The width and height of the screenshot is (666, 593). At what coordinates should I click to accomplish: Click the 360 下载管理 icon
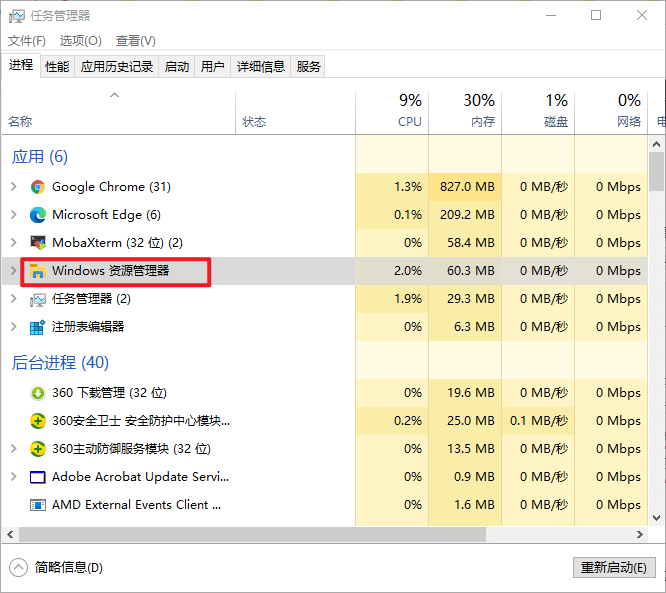click(37, 393)
